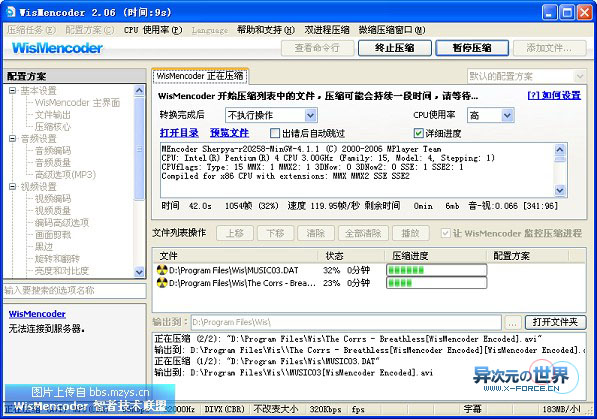597x419 pixels.
Task: Click the 输入要搜索的选项名称 search field
Action: (x=74, y=291)
